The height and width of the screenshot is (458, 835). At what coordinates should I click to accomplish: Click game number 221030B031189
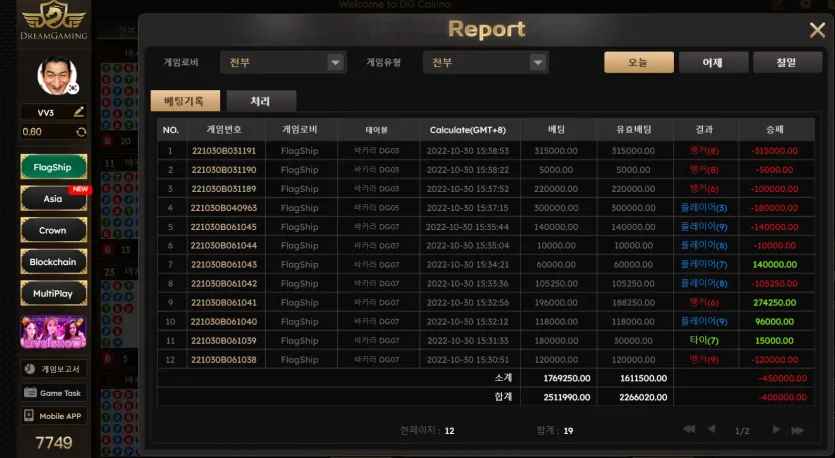[224, 189]
